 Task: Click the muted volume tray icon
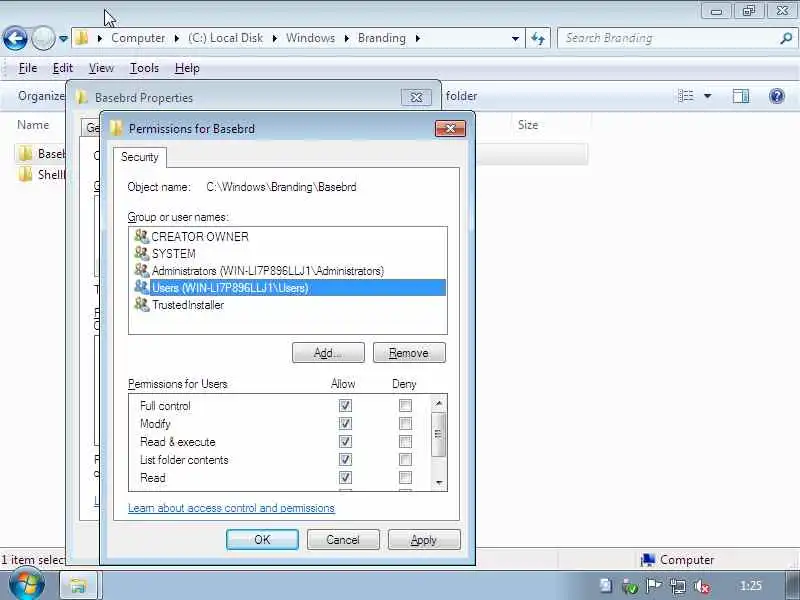point(702,587)
